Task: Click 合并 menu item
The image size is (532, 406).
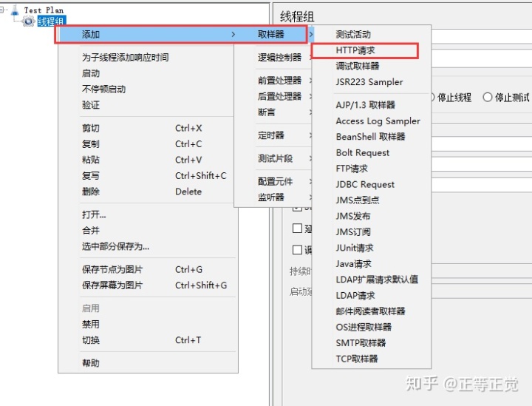Action: pos(148,231)
